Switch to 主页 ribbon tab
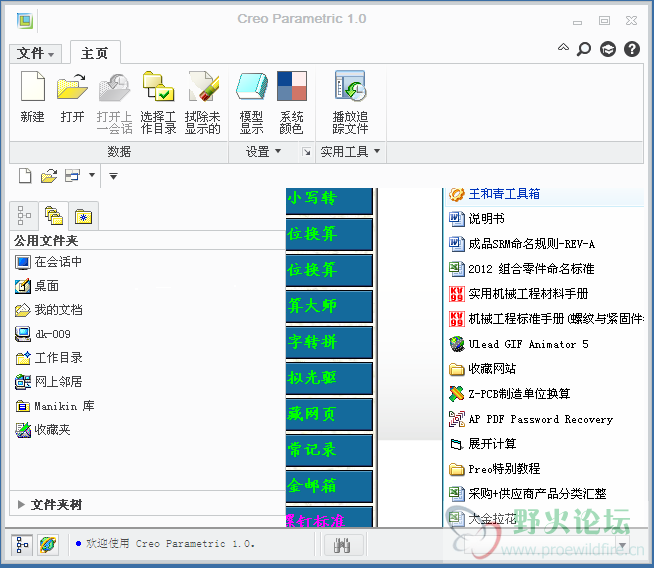The image size is (654, 568). tap(95, 53)
